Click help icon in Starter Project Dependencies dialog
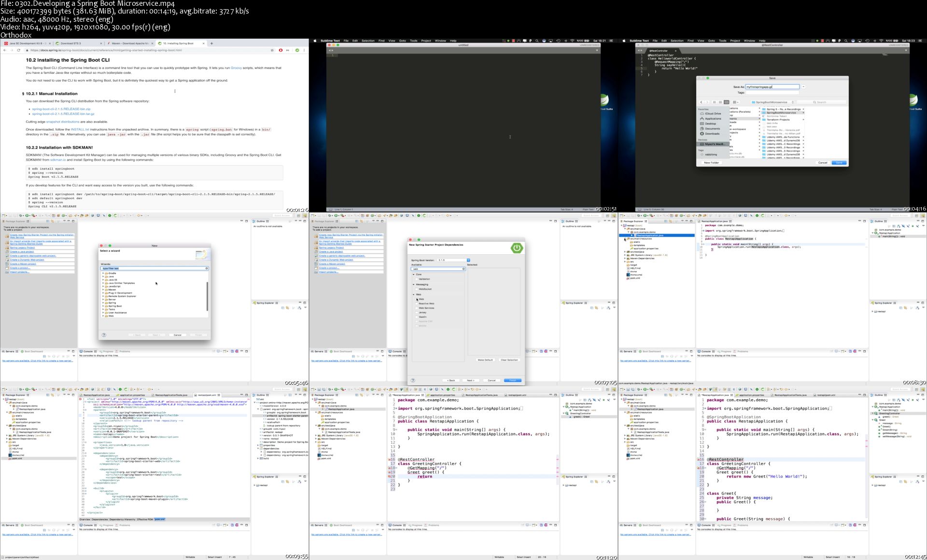The width and height of the screenshot is (927, 560). (x=413, y=380)
